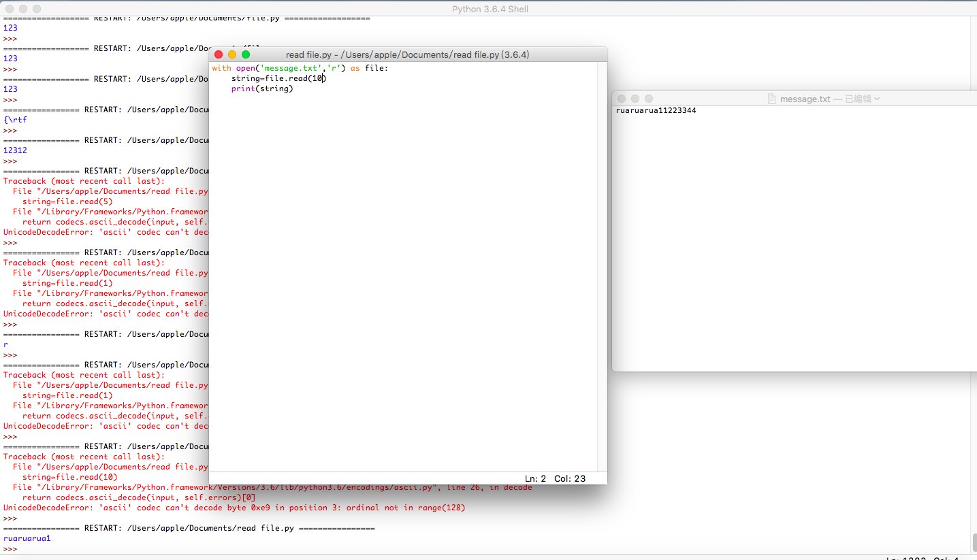Image resolution: width=977 pixels, height=560 pixels.
Task: Click 'string=file.read(10)' in the shell traceback
Action: [69, 477]
